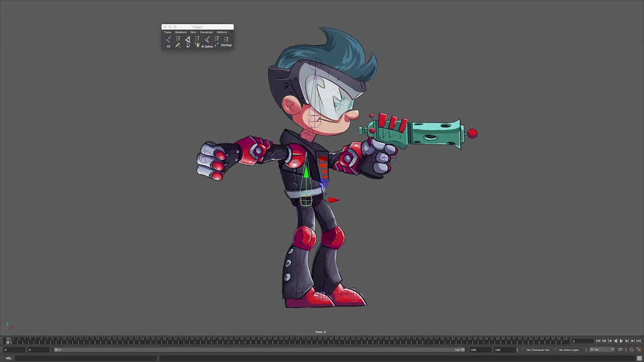Play animation backwards
The image size is (644, 362).
pyautogui.click(x=615, y=341)
